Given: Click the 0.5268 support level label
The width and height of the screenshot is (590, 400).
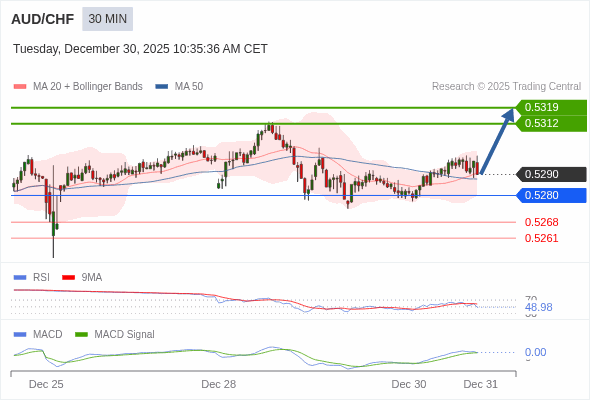Looking at the screenshot, I should tap(541, 222).
